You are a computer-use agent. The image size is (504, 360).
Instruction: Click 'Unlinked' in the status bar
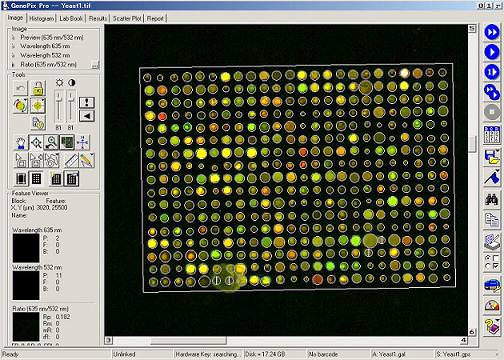[x=124, y=354]
